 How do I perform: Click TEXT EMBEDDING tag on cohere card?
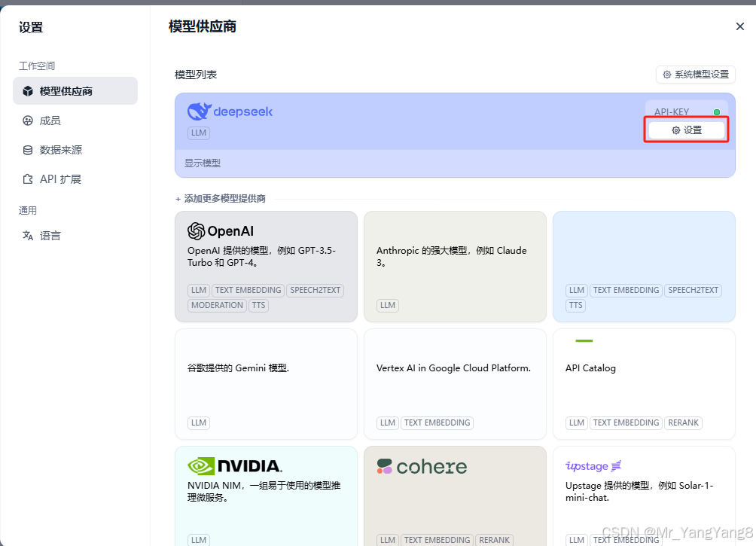437,540
